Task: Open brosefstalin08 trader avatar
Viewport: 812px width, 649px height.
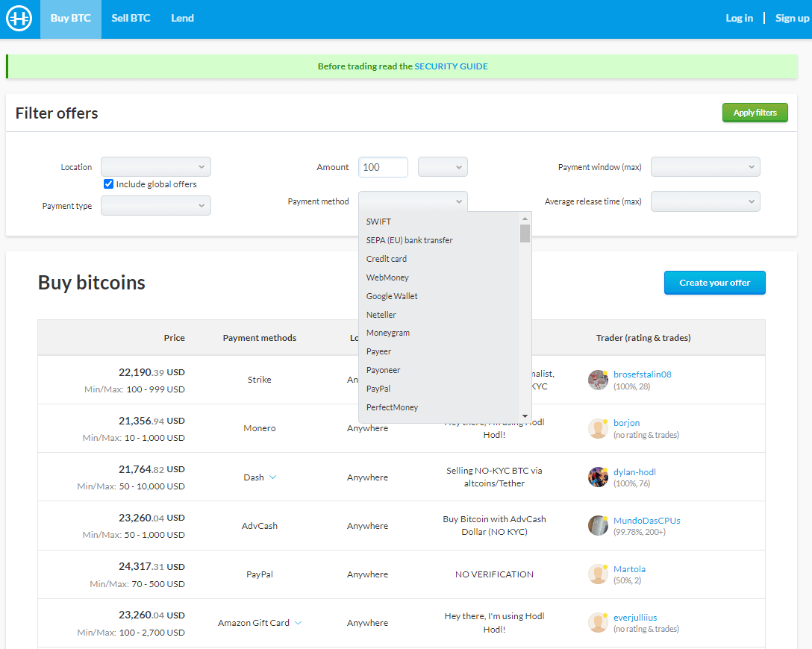Action: point(598,380)
